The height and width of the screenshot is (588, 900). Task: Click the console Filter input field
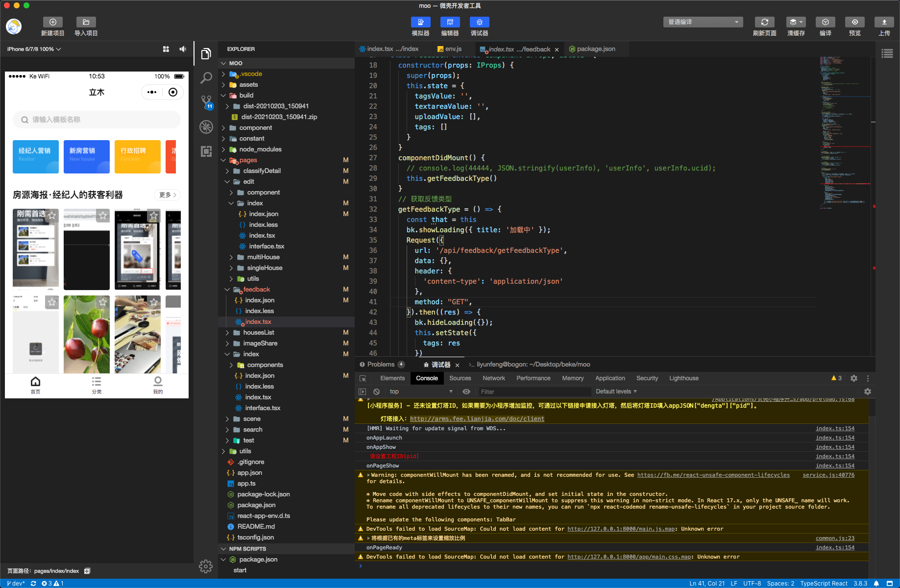coord(534,392)
